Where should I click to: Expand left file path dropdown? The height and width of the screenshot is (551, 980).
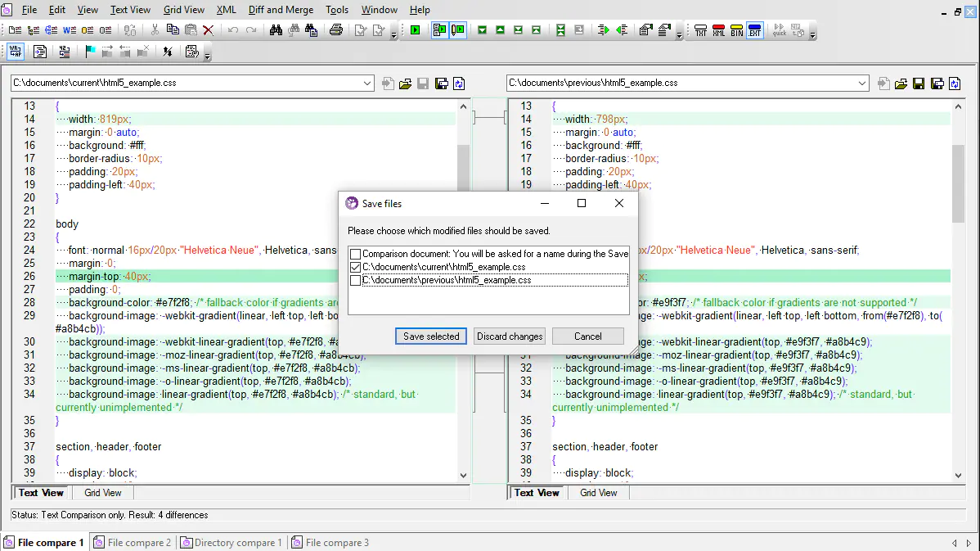click(366, 84)
